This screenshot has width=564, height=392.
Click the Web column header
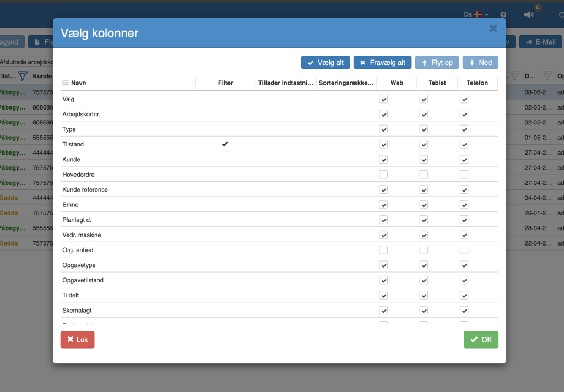[x=397, y=83]
